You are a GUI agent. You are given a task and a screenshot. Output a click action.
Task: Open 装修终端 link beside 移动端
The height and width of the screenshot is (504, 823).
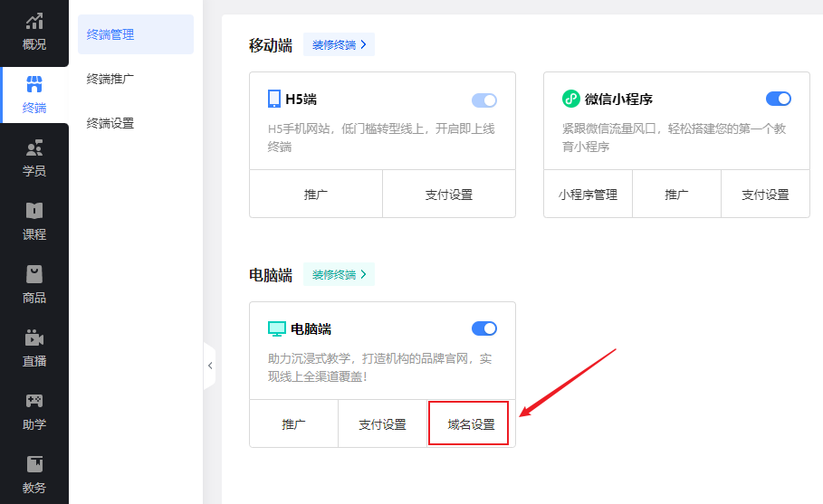tap(339, 44)
